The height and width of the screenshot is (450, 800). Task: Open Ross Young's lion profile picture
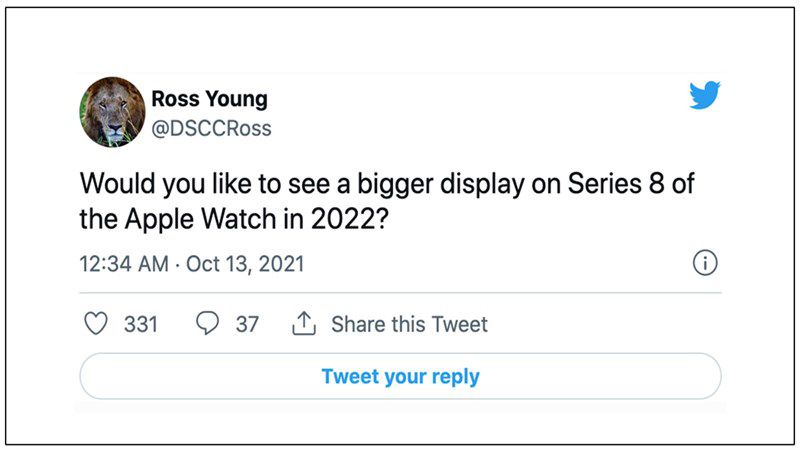tap(112, 113)
